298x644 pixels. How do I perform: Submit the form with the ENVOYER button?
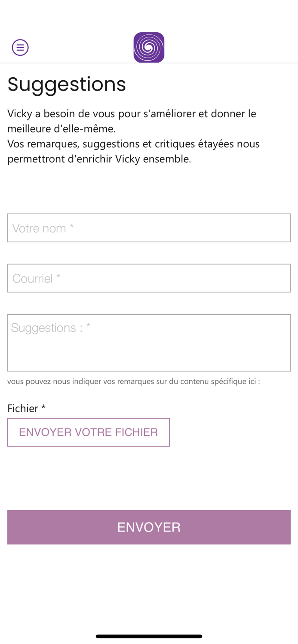(x=149, y=527)
